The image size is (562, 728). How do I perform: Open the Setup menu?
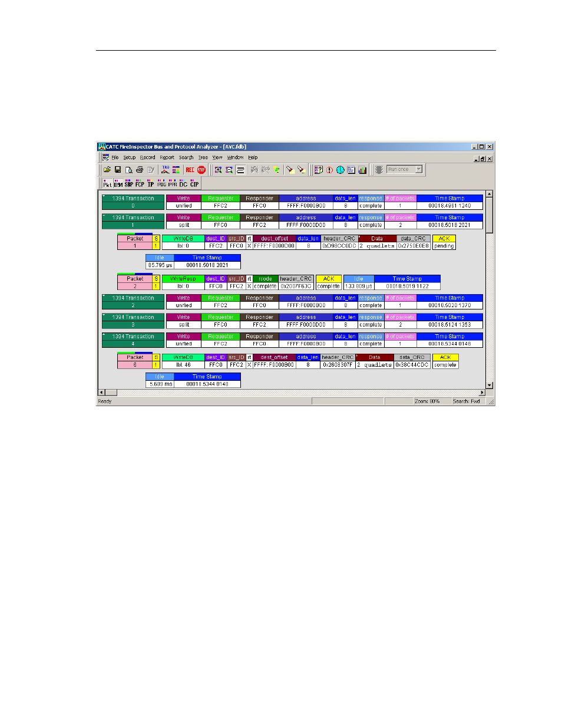(129, 157)
